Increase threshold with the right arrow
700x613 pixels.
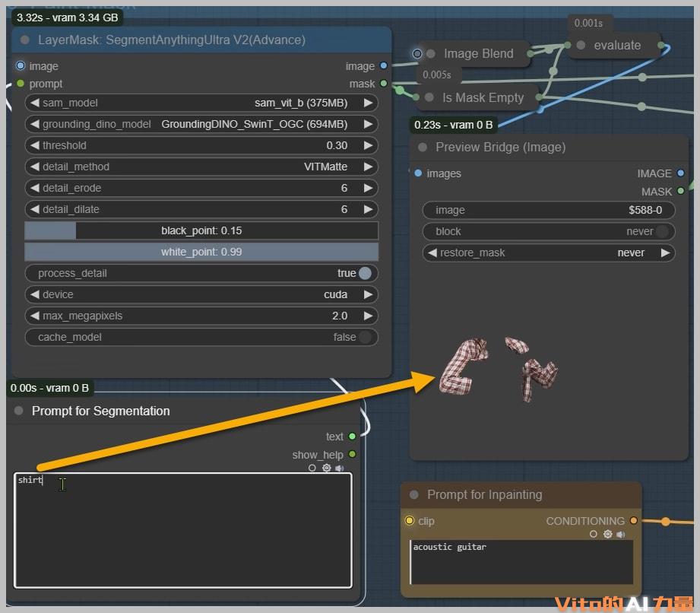(x=369, y=145)
